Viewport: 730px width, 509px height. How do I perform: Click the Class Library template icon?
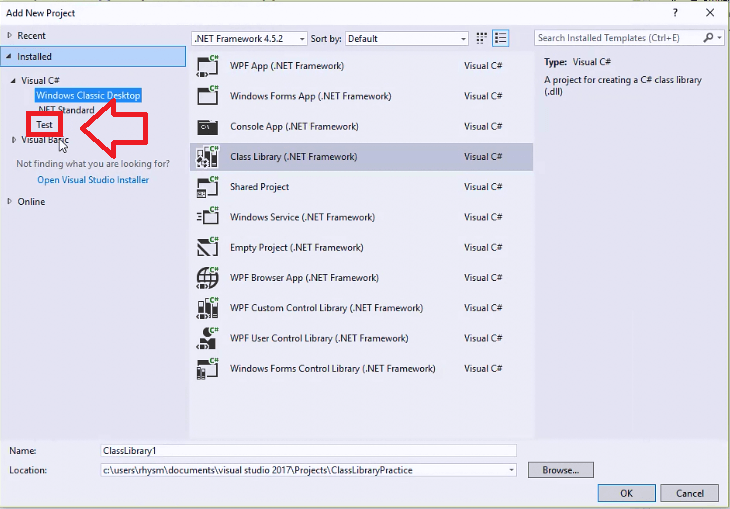(x=208, y=157)
